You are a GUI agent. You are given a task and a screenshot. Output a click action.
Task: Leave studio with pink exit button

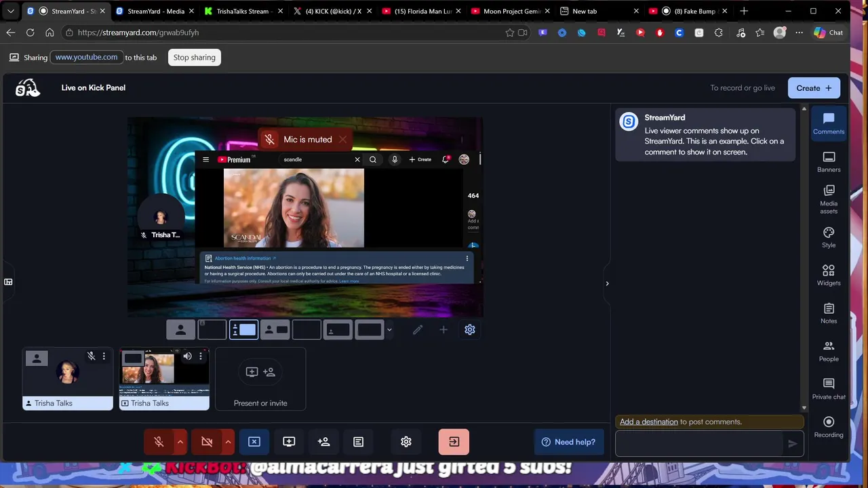pos(454,442)
